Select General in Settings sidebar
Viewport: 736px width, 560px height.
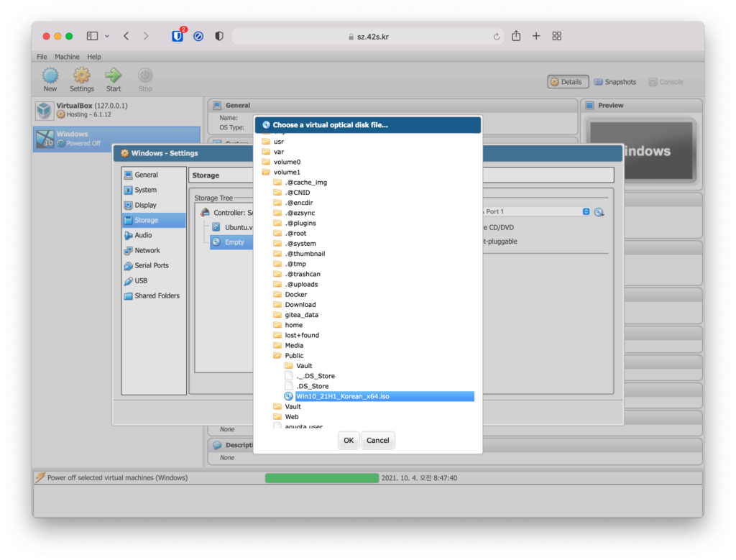[154, 175]
